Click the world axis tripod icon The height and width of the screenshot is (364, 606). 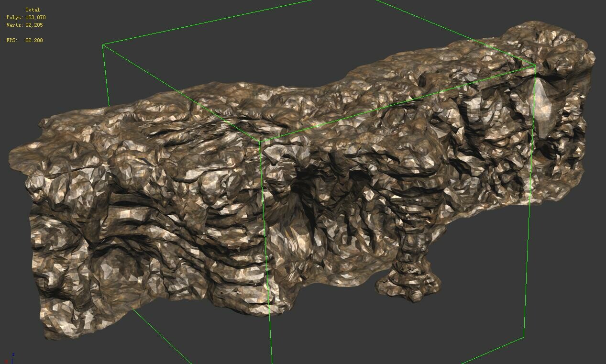pyautogui.click(x=11, y=358)
